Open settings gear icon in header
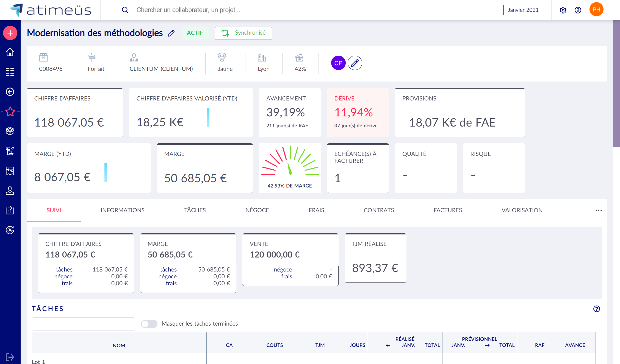The image size is (620, 364). point(563,10)
